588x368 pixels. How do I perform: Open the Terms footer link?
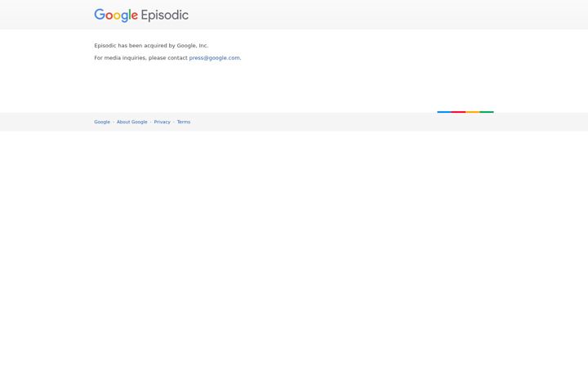[x=184, y=122]
